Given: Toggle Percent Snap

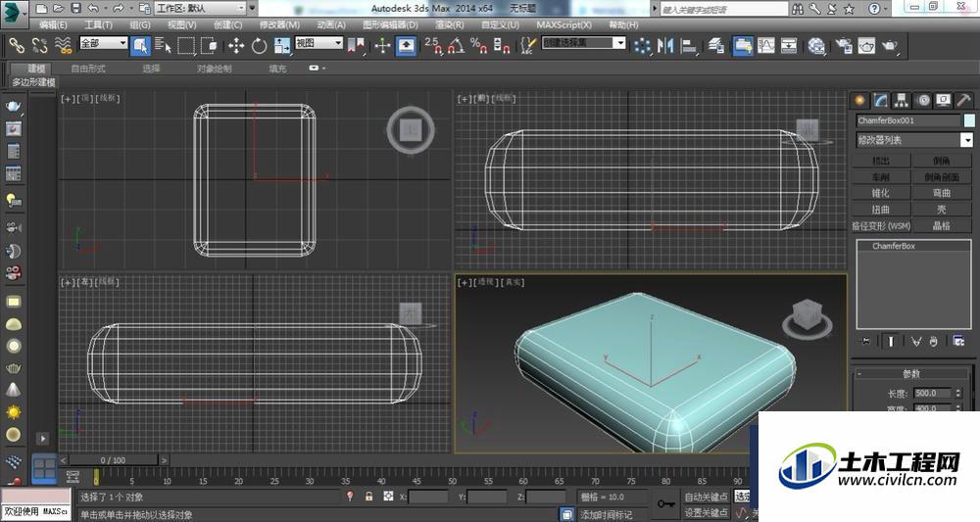Looking at the screenshot, I should (479, 46).
